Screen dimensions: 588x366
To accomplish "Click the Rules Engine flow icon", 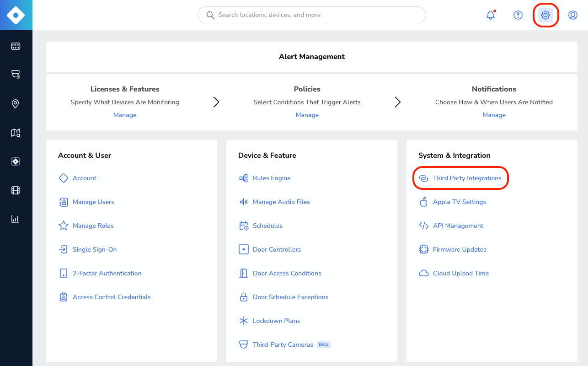I will tap(244, 178).
